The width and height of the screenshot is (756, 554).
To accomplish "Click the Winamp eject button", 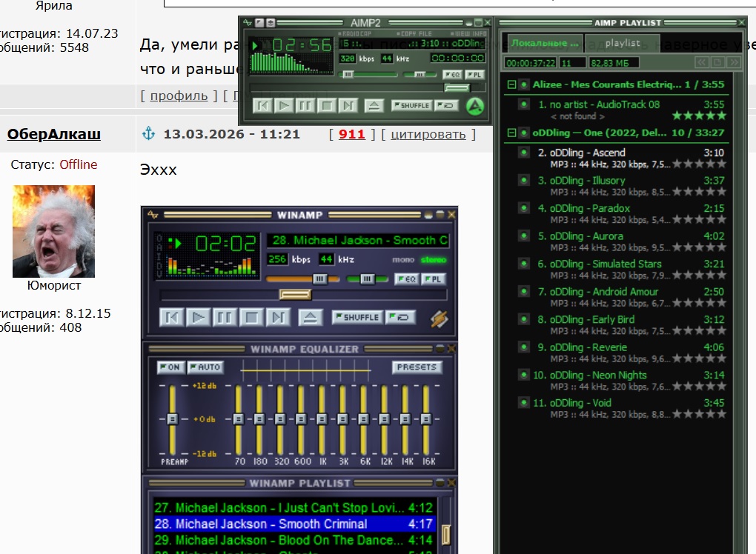I will click(x=310, y=318).
